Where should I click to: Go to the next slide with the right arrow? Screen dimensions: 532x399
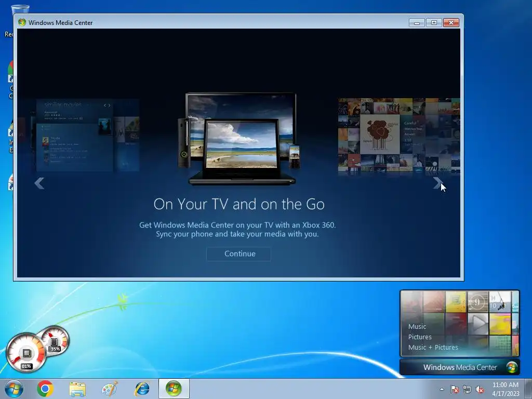(x=437, y=183)
